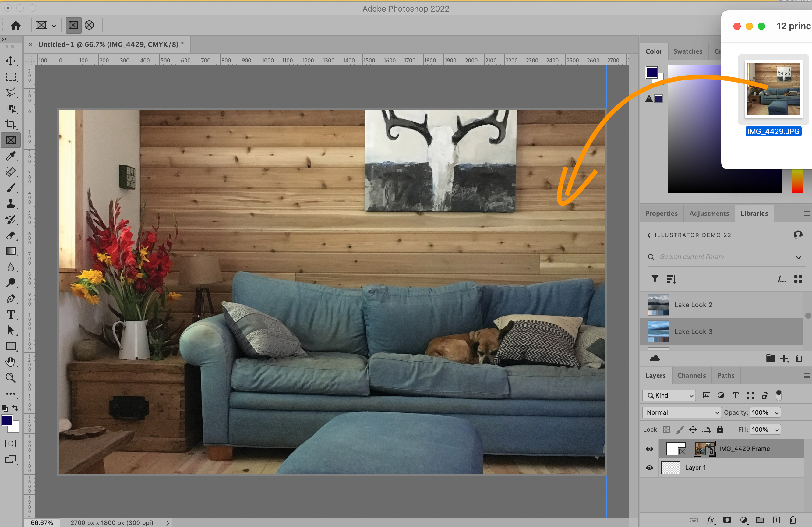Viewport: 812px width, 527px height.
Task: Select the Hand tool
Action: coord(11,362)
